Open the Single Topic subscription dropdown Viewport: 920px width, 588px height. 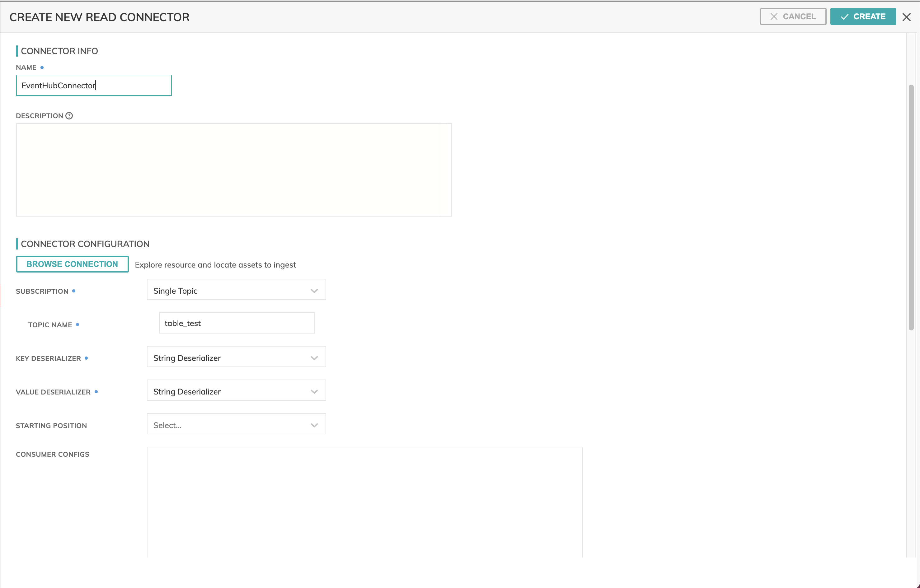(229, 291)
